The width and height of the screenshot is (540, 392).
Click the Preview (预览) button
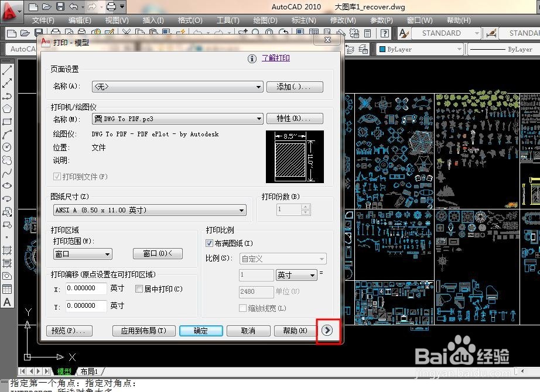point(69,331)
